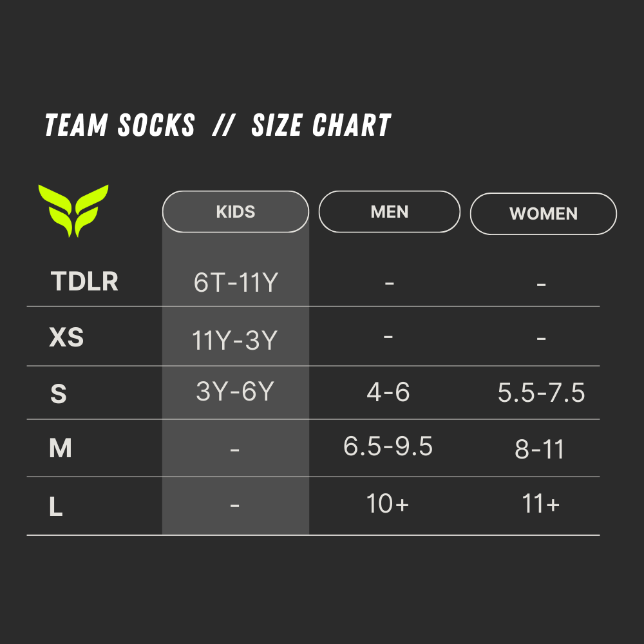Click the S size row label
The width and height of the screenshot is (644, 644).
58,394
